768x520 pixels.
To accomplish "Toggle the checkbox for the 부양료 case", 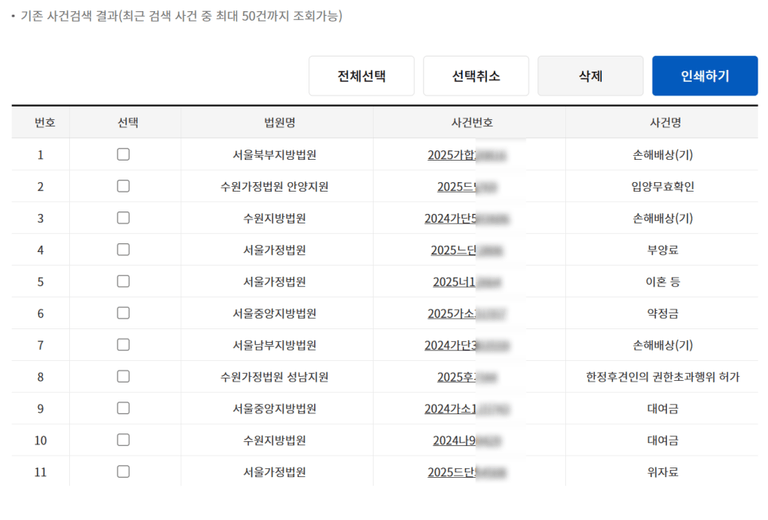I will 123,250.
